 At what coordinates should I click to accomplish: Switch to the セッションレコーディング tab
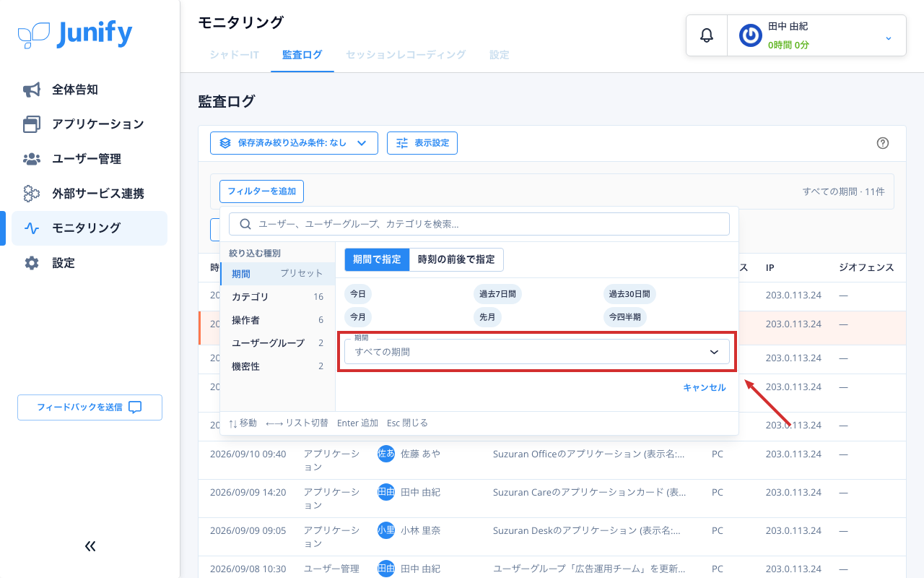(x=406, y=54)
